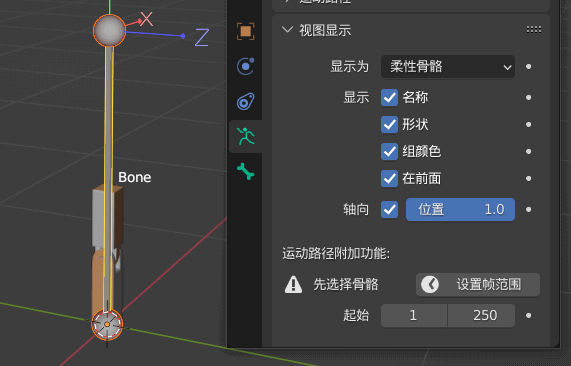Screen dimensions: 571x366
Task: Click the warning icon beside 先选择骨骼
Action: [x=293, y=284]
